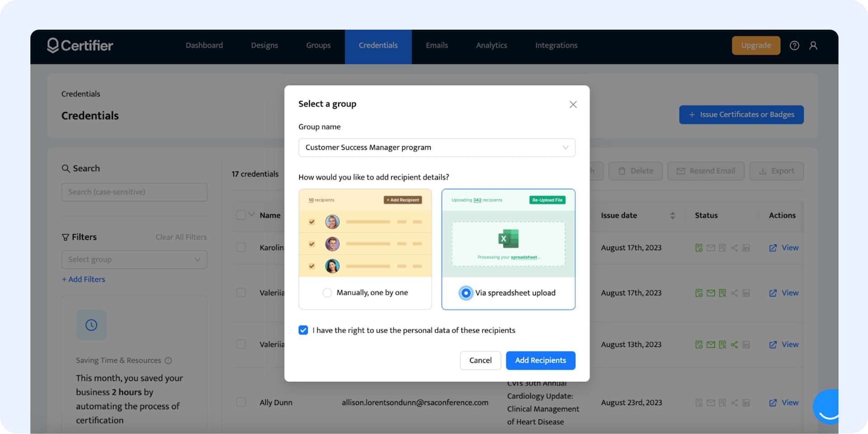Select Via spreadsheet upload radio option
Viewport: 868px width, 434px height.
[466, 293]
